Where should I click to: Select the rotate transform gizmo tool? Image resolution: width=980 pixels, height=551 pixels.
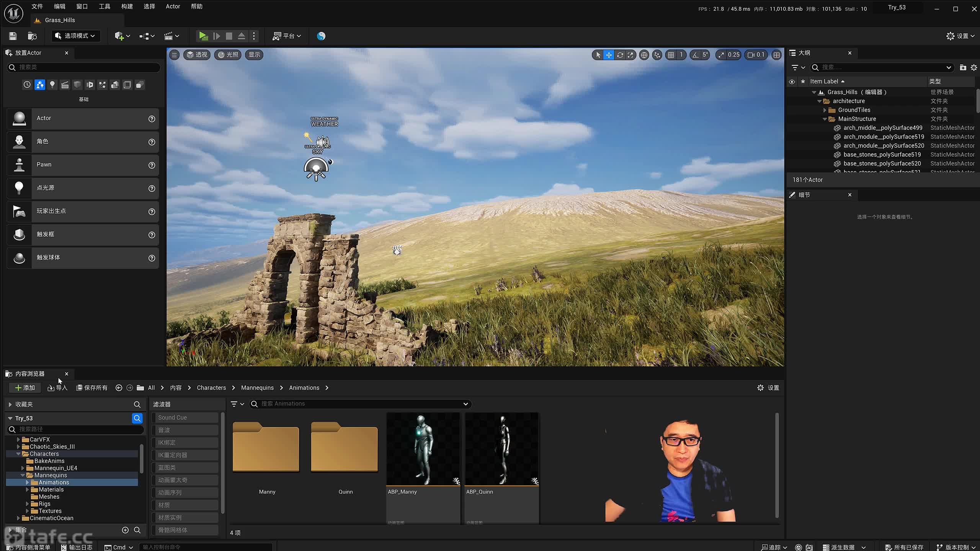pyautogui.click(x=620, y=55)
